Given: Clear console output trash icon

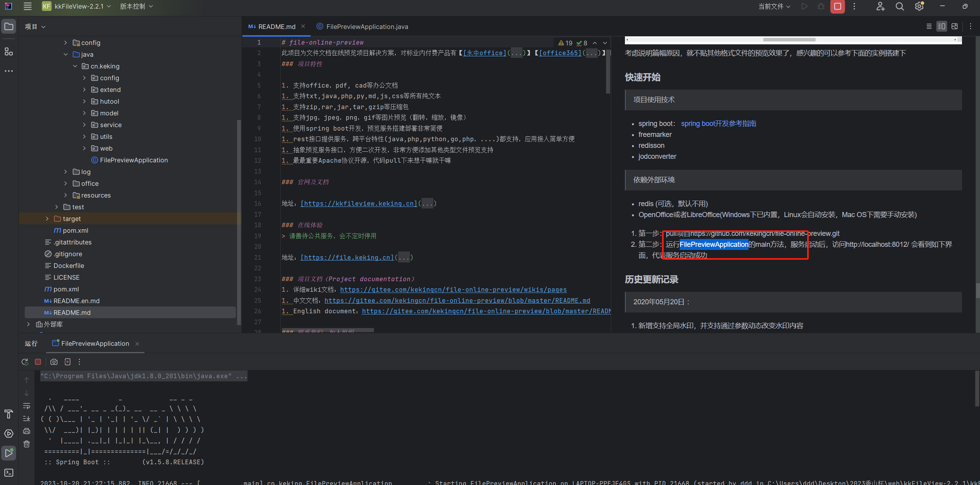Looking at the screenshot, I should pos(27,444).
